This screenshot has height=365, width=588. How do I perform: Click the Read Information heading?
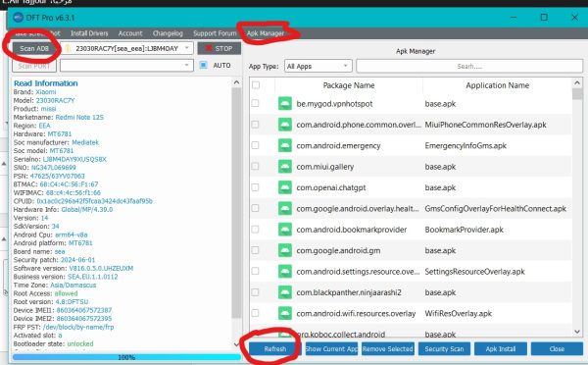coord(46,83)
